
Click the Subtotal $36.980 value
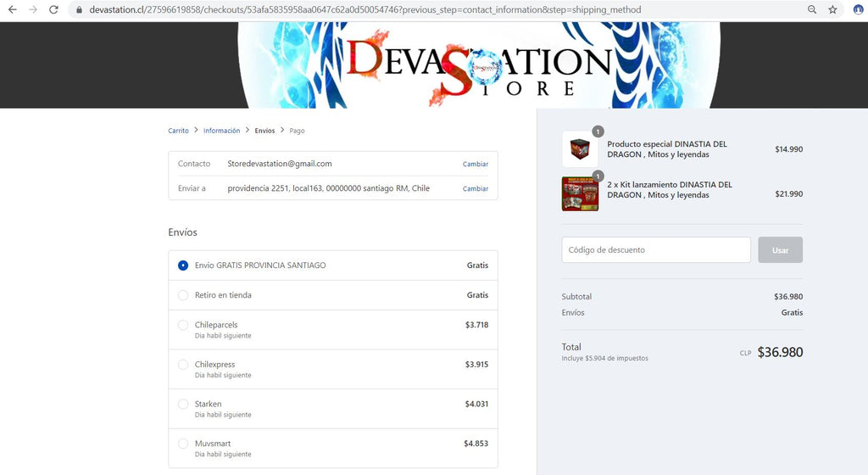(788, 297)
